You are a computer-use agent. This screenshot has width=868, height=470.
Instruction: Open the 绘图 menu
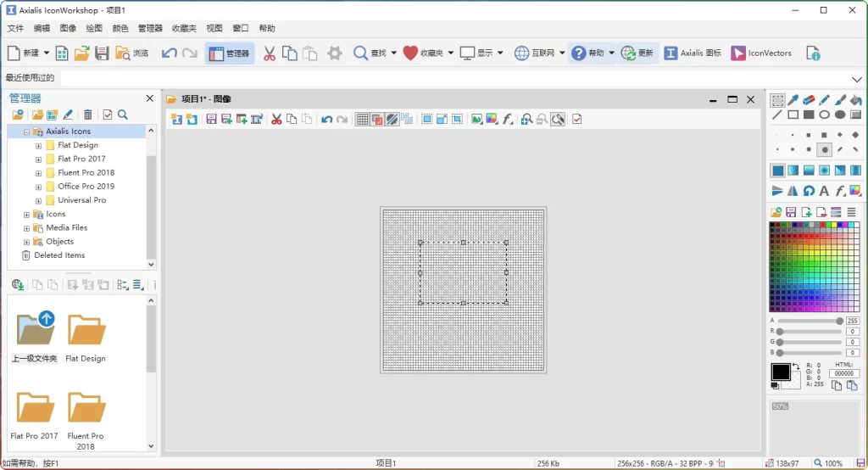[x=93, y=28]
